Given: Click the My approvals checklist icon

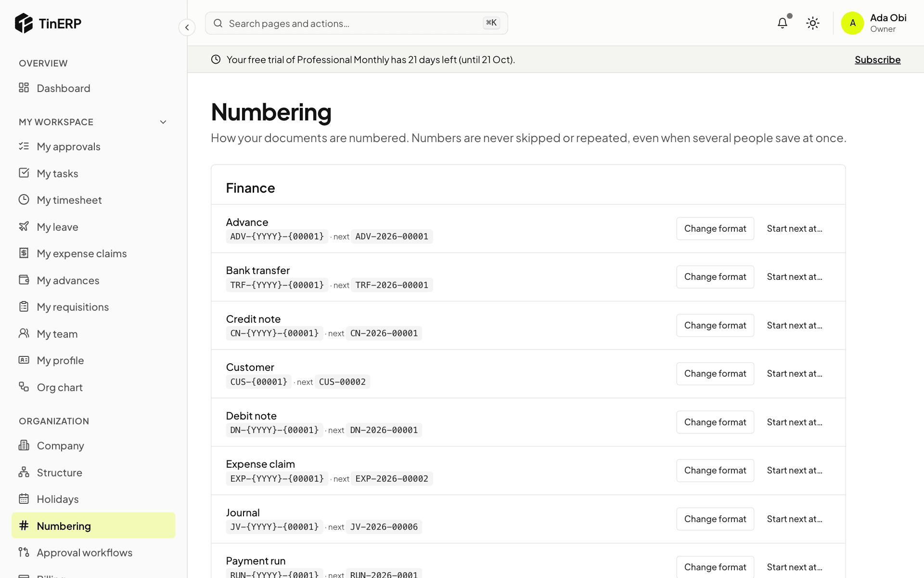Looking at the screenshot, I should pos(24,146).
